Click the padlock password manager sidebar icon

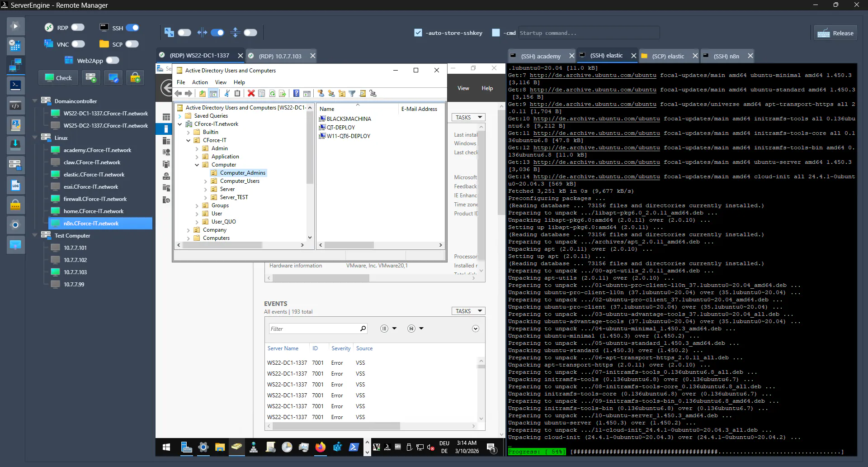15,205
